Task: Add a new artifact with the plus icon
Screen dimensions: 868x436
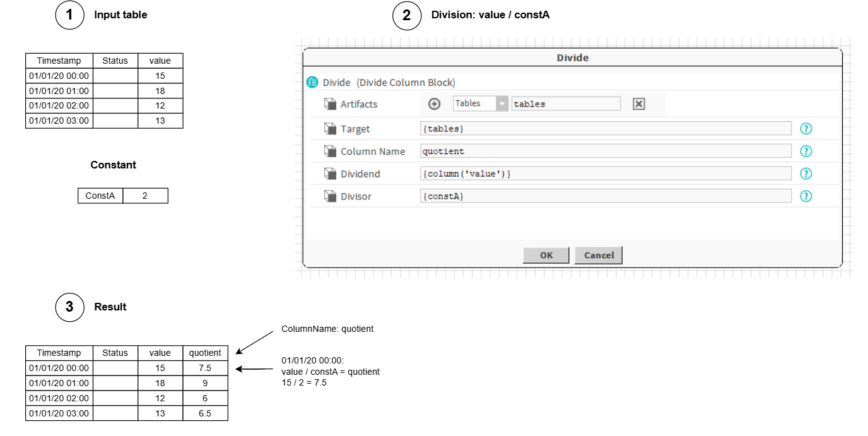Action: [x=434, y=104]
